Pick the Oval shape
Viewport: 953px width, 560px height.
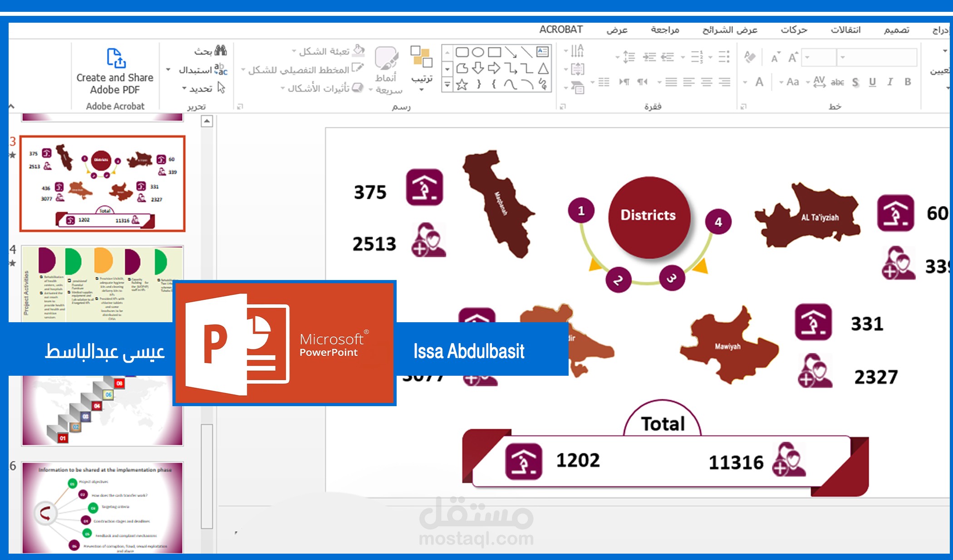pyautogui.click(x=478, y=52)
